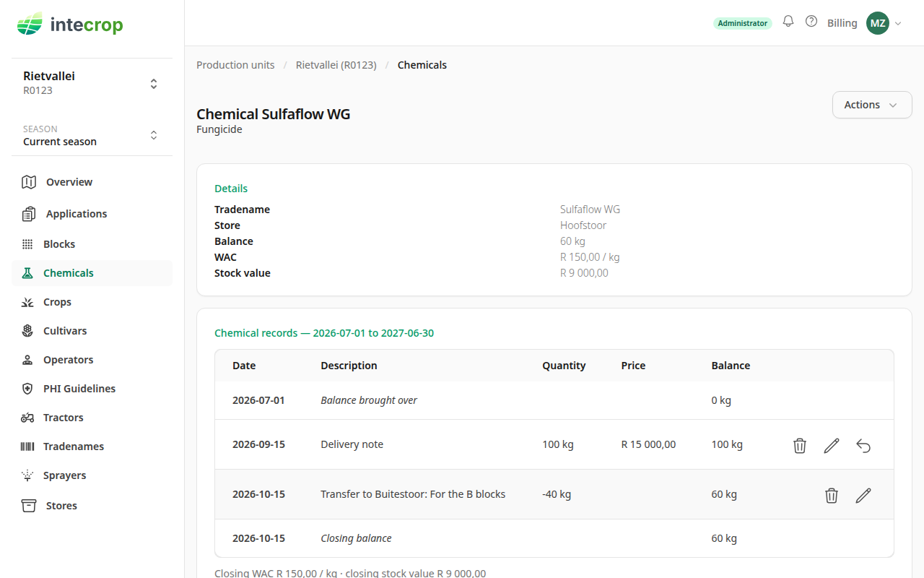Viewport: 924px width, 578px height.
Task: Delete the Transfer to Buitestoor record
Action: pyautogui.click(x=832, y=495)
